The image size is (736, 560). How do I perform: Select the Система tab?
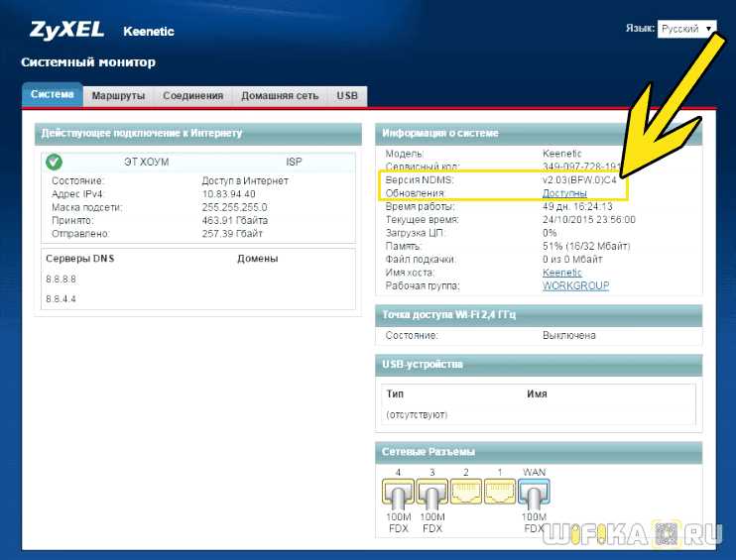53,94
